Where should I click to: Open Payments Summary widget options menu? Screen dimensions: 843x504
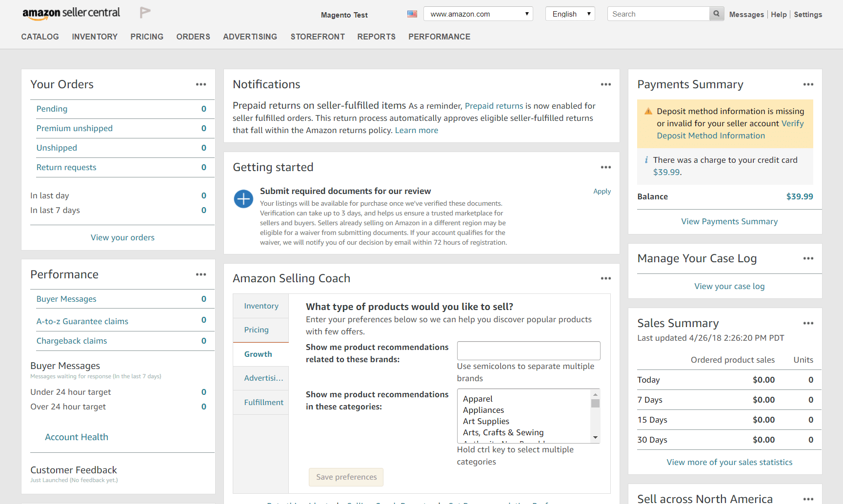click(x=808, y=84)
